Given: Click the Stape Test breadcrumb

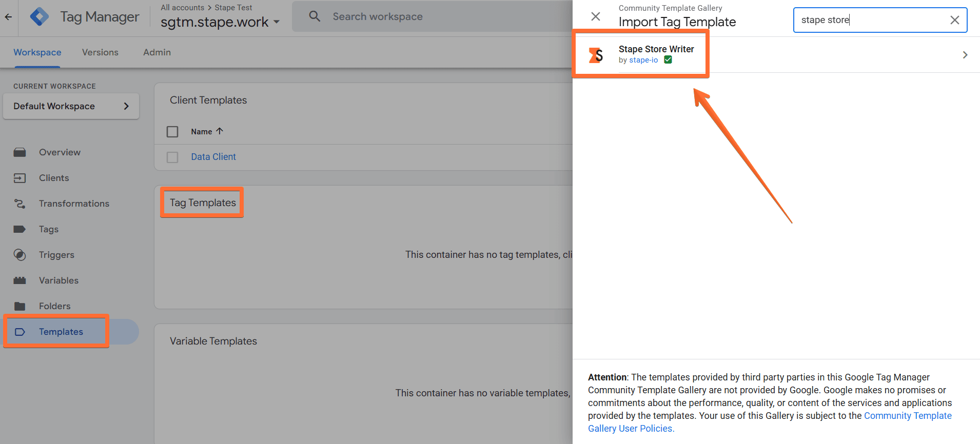Looking at the screenshot, I should pos(233,8).
